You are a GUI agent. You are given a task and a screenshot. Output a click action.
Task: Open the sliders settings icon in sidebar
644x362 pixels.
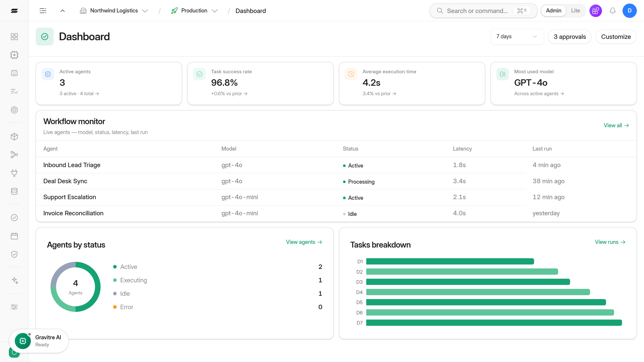tap(14, 307)
